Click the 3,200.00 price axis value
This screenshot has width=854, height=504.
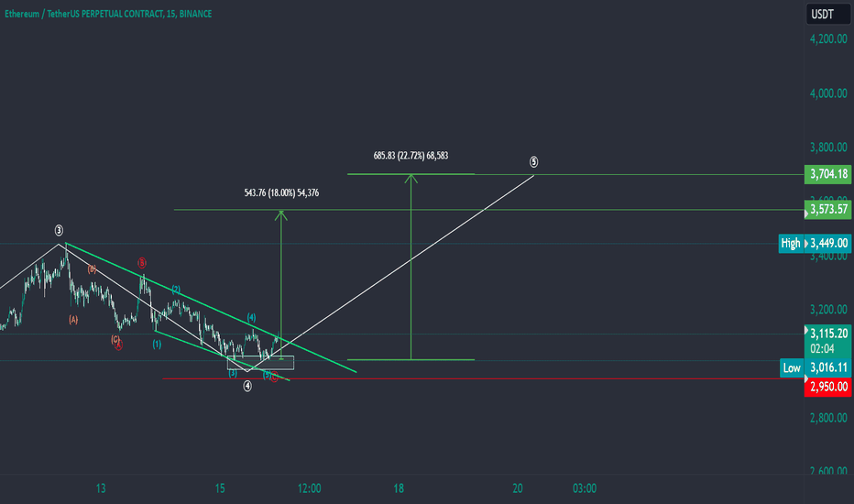[828, 310]
